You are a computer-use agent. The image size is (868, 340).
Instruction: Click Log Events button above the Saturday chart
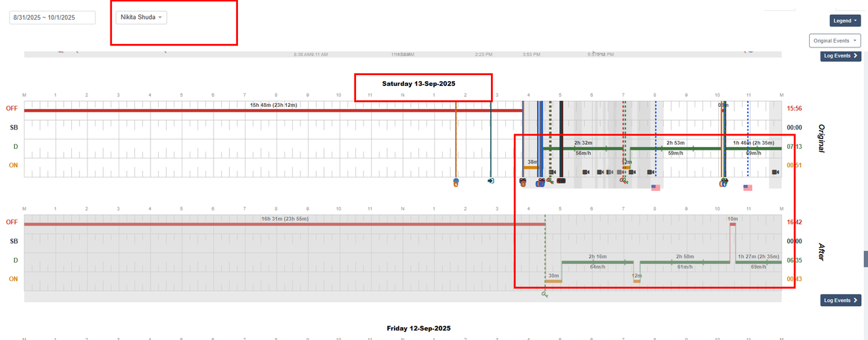click(840, 56)
